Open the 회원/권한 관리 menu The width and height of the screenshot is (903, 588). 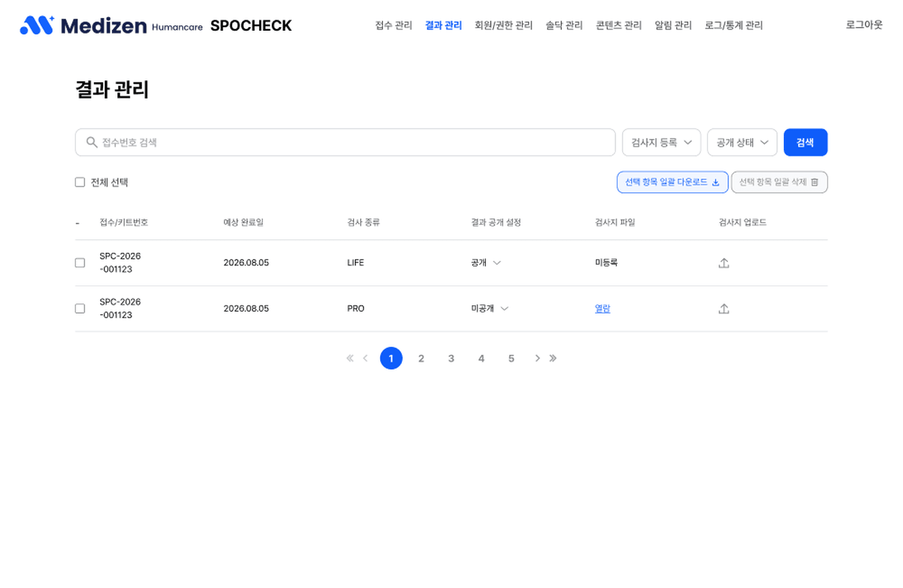point(504,25)
